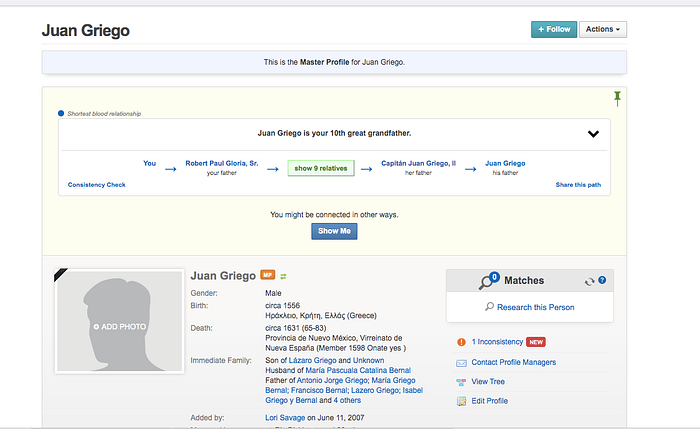This screenshot has width=700, height=429.
Task: Open Matches help question mark icon
Action: 602,280
